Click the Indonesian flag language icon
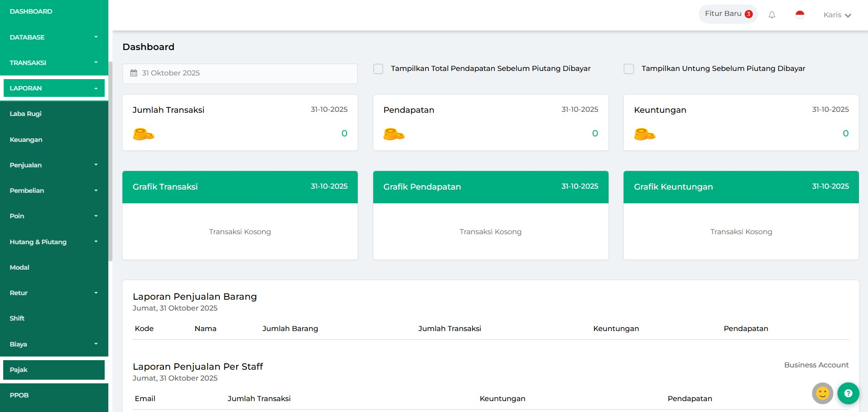 800,15
